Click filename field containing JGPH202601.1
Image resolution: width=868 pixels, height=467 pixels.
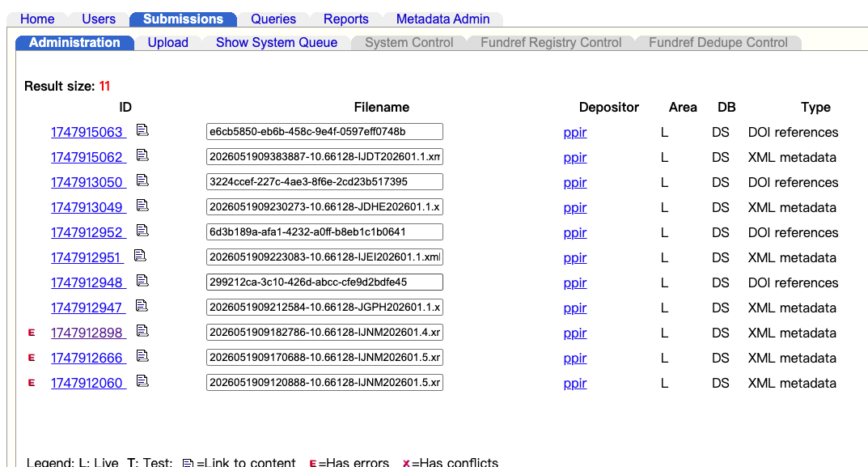[x=324, y=308]
